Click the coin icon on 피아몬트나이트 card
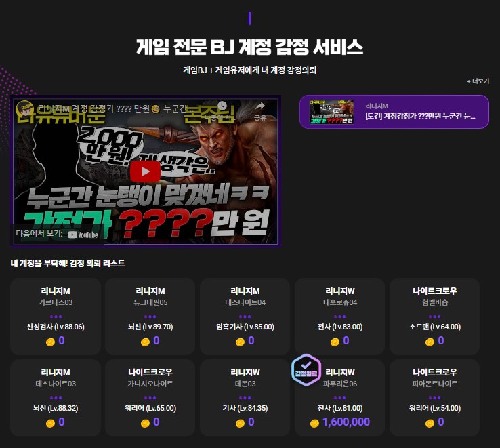The image size is (500, 448). coord(430,424)
